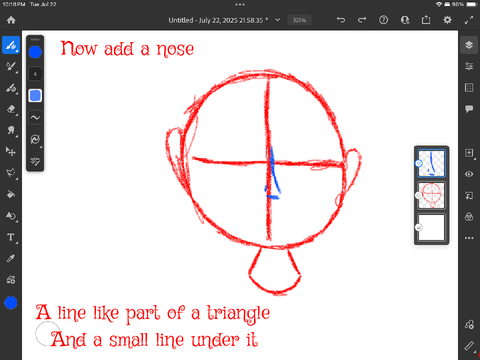This screenshot has height=360, width=480.
Task: Open Layer Properties sliders panel
Action: point(469,66)
